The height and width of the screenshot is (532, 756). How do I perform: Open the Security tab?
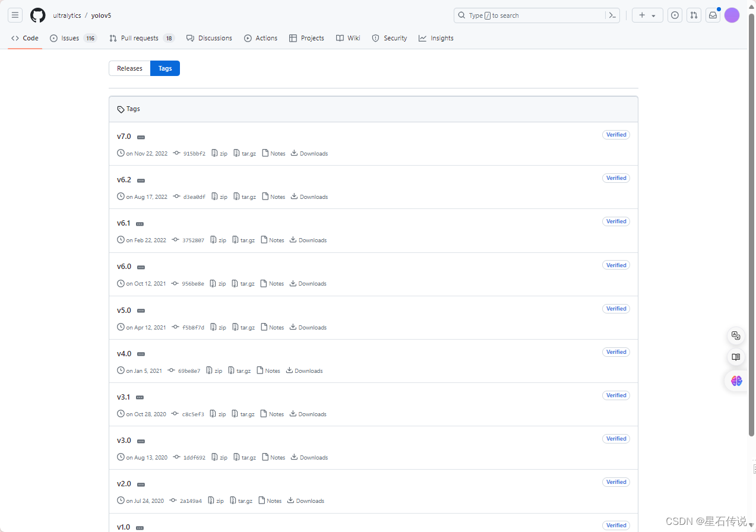tap(390, 38)
